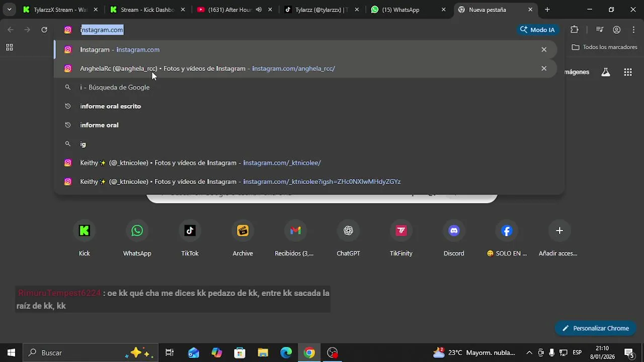Viewport: 644px width, 362px height.
Task: Open Chrome from the taskbar
Action: click(309, 353)
